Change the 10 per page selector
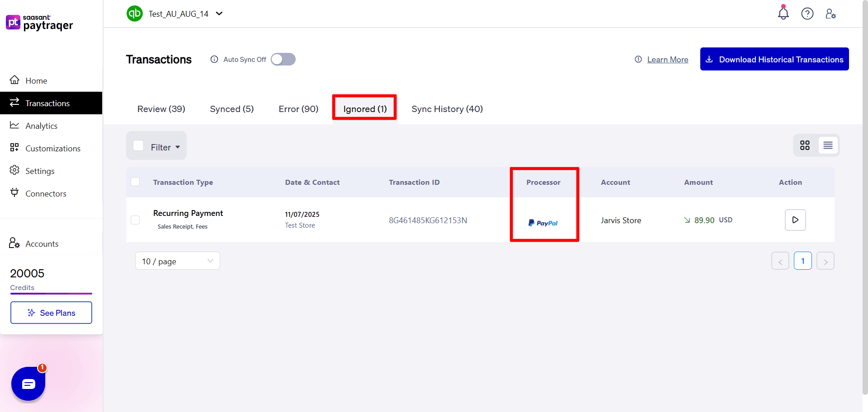This screenshot has width=868, height=412. (x=177, y=261)
